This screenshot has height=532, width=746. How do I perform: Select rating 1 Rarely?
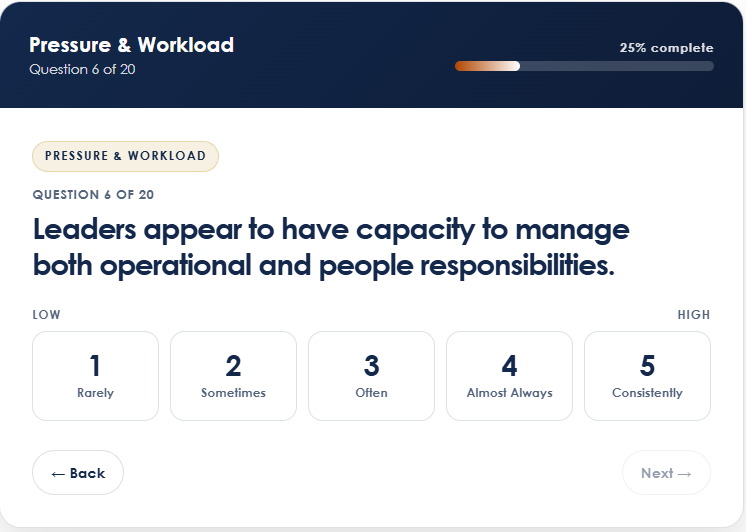click(95, 376)
